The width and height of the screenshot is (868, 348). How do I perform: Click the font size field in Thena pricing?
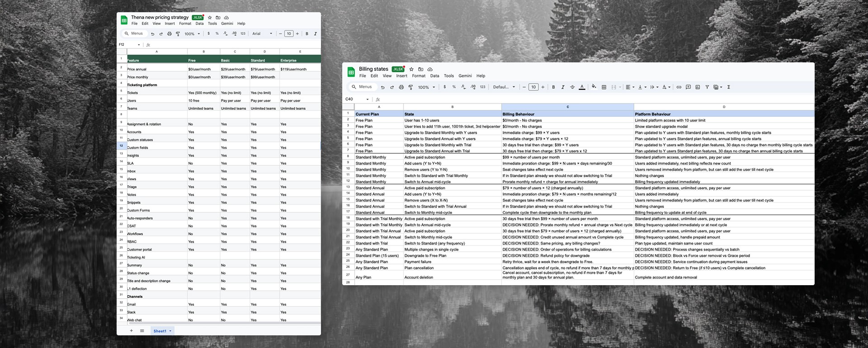click(x=289, y=34)
